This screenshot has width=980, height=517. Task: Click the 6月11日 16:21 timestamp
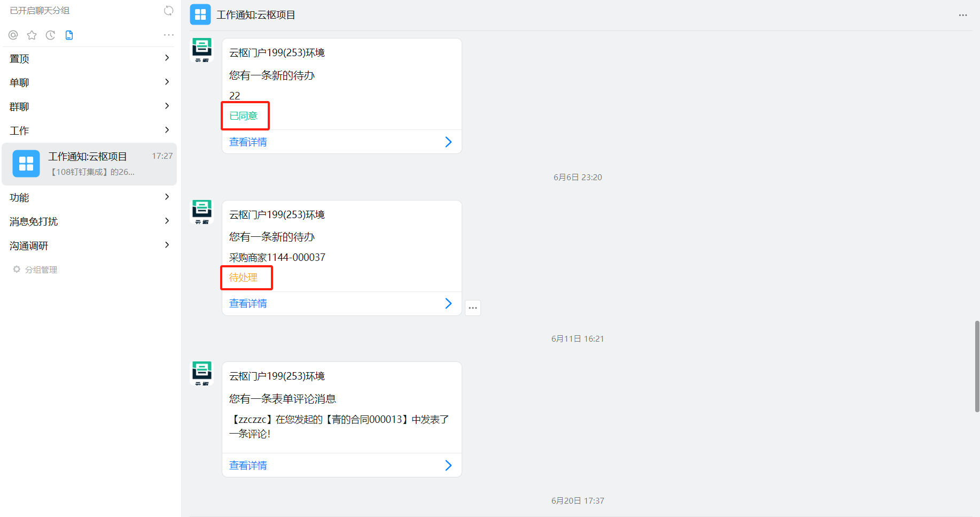click(x=578, y=338)
